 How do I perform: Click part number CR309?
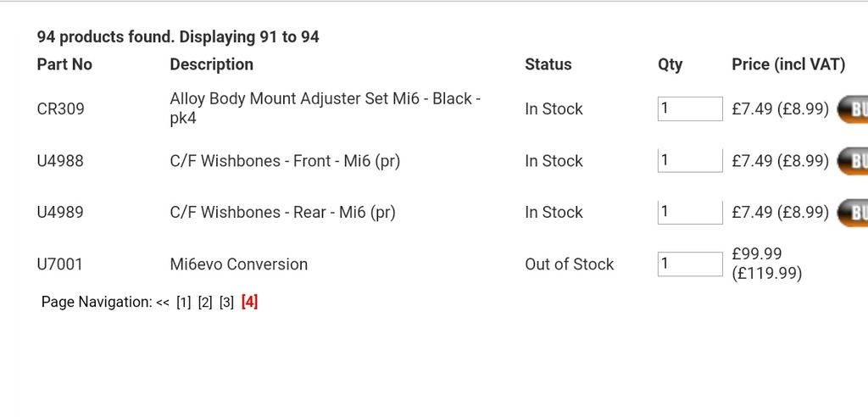click(61, 109)
